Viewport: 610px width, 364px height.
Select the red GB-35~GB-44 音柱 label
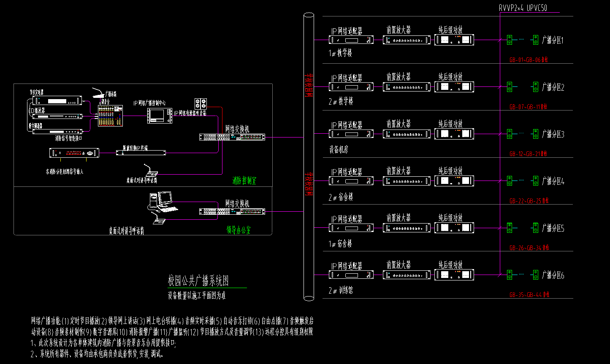(x=529, y=295)
